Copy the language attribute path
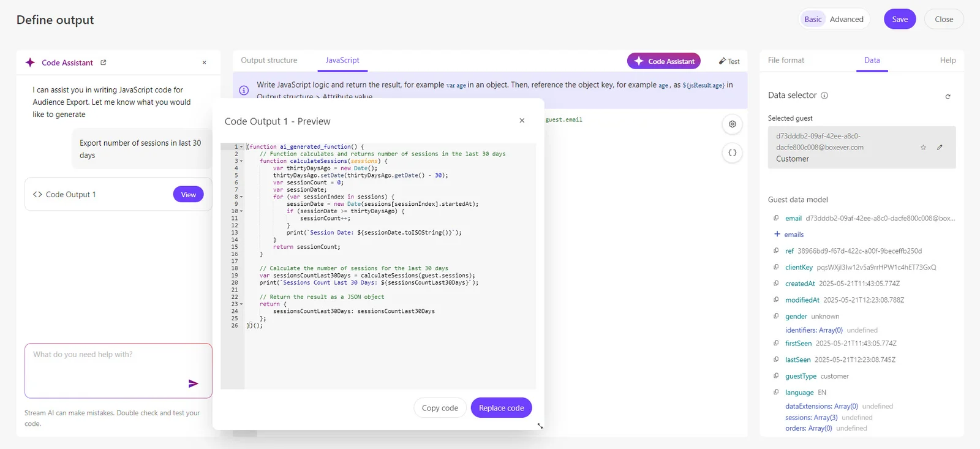980x449 pixels. [x=776, y=392]
